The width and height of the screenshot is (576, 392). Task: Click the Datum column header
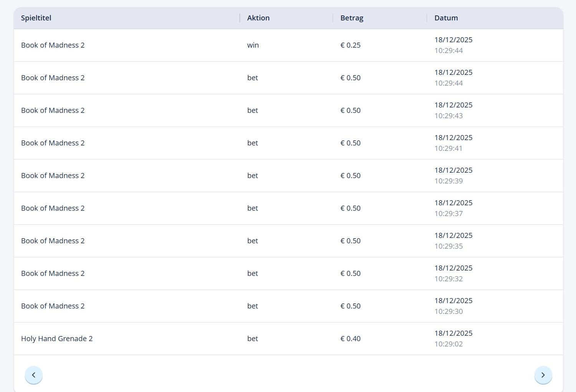click(x=446, y=18)
